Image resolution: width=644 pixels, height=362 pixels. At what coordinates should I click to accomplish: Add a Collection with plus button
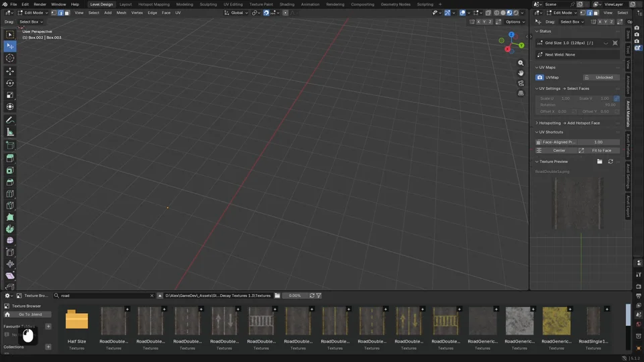(x=48, y=347)
